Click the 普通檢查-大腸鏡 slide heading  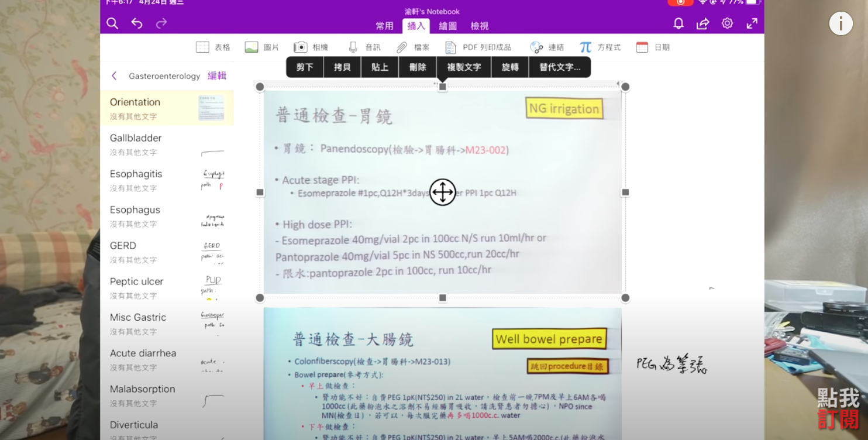click(353, 339)
